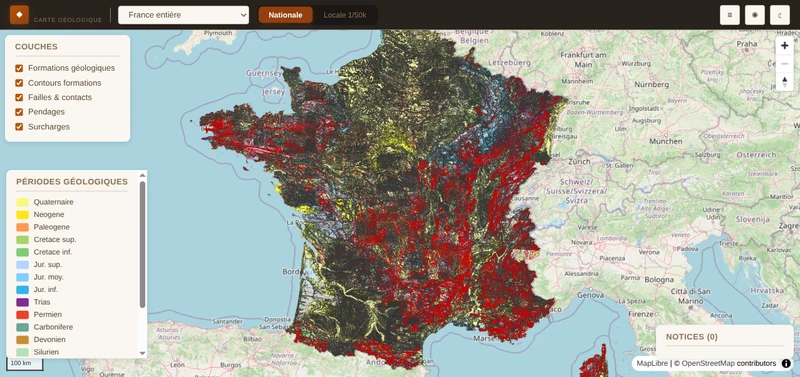Click the MapLibre attribution link

(x=653, y=363)
